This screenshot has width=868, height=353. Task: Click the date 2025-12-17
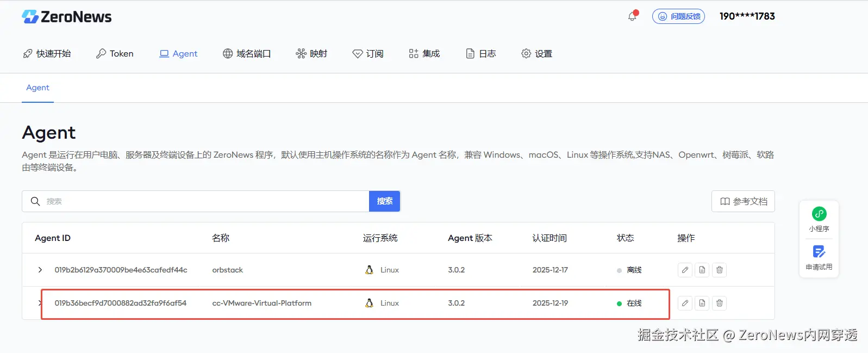click(550, 270)
